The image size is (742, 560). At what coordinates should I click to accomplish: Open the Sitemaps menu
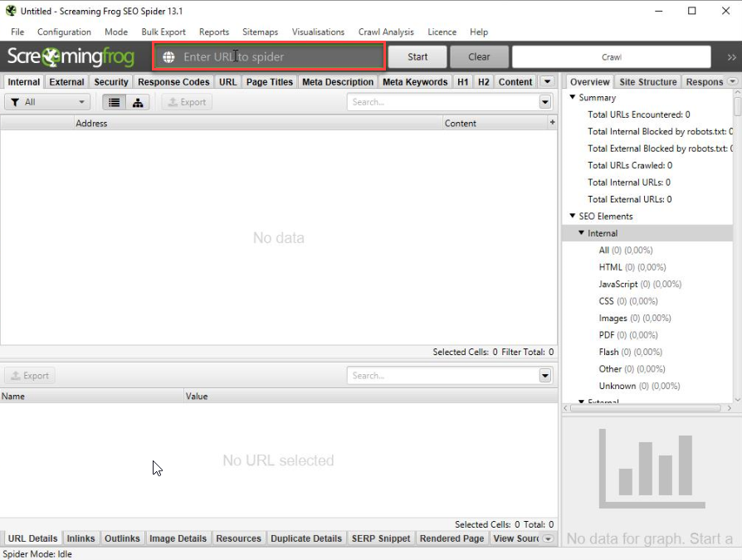click(x=261, y=32)
